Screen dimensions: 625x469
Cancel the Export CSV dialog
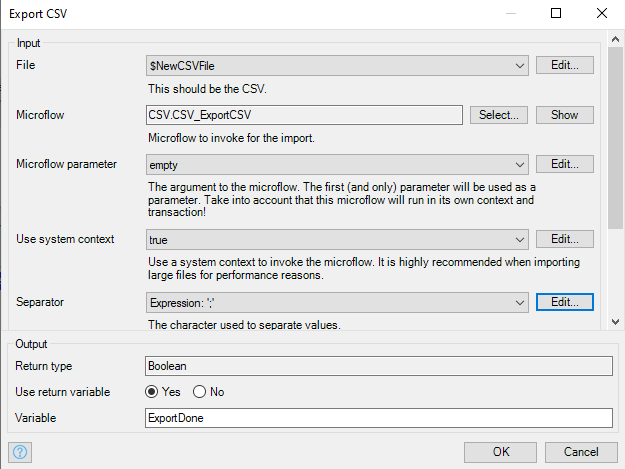tap(581, 452)
